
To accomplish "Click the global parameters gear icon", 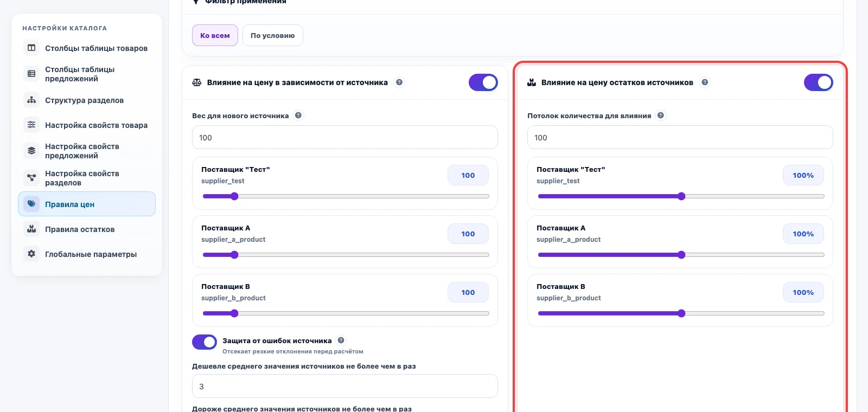I will 31,254.
